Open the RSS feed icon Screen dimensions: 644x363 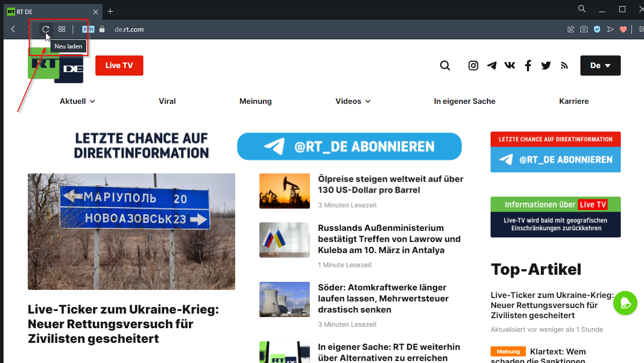pos(564,66)
